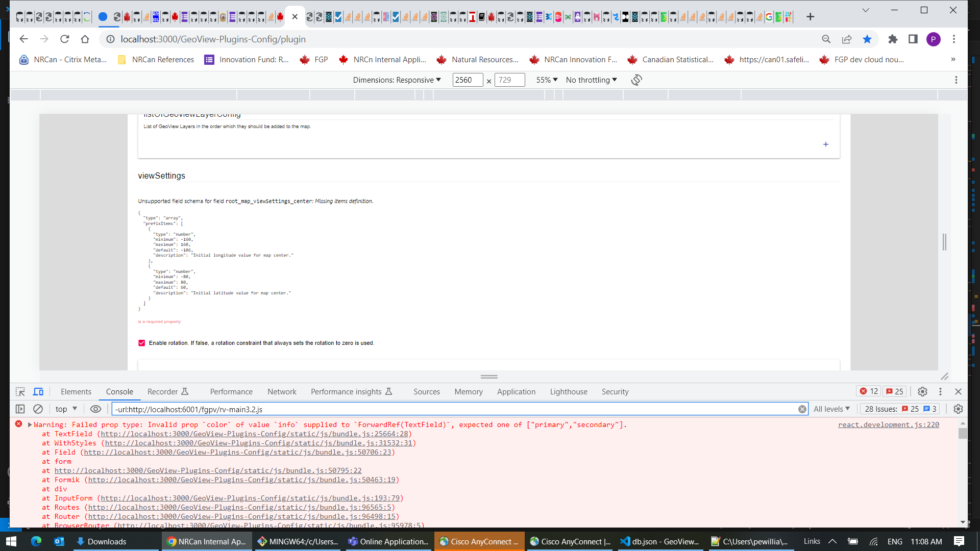980x551 pixels.
Task: Click the plus to add a GeoView layer
Action: click(825, 144)
